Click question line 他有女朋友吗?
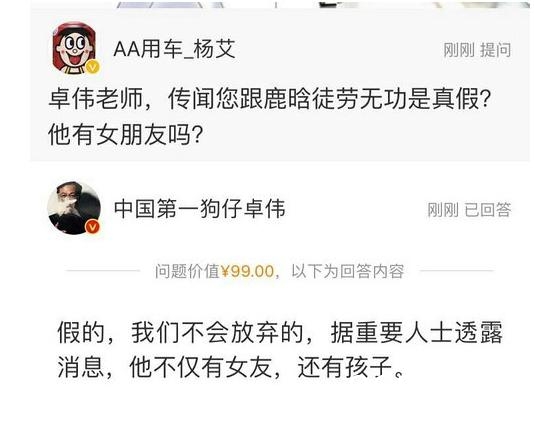 pyautogui.click(x=126, y=135)
